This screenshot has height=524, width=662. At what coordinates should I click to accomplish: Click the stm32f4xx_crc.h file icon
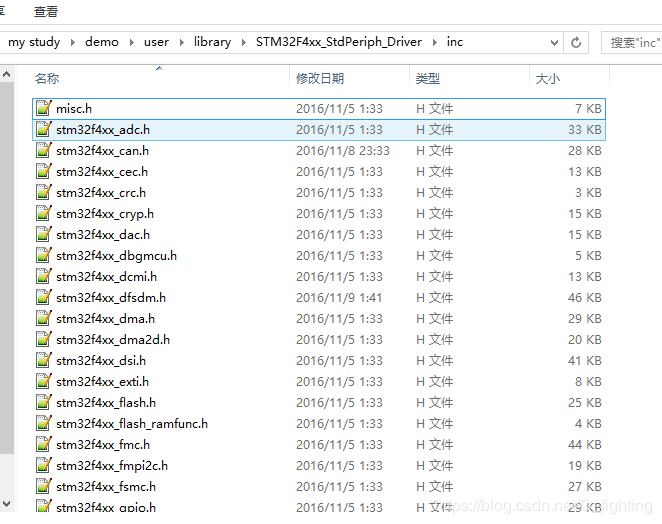point(43,193)
